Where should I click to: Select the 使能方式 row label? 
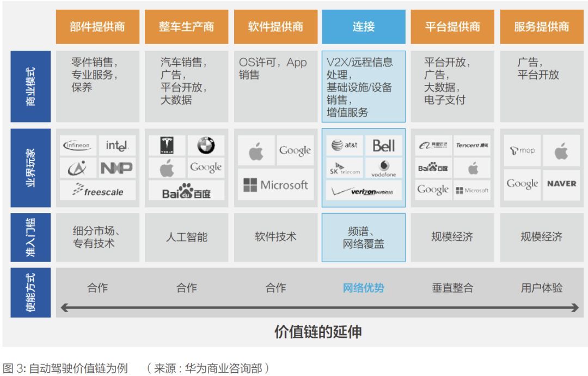pyautogui.click(x=30, y=292)
